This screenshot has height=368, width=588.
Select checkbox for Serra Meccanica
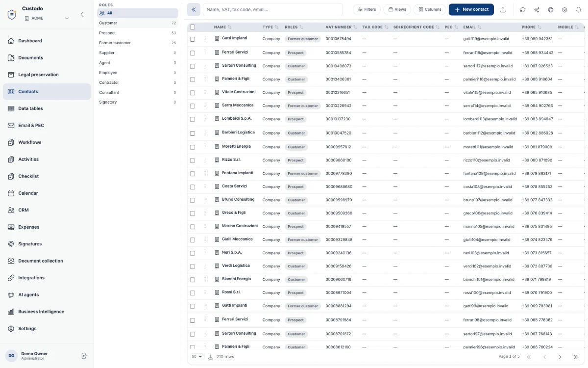193,105
